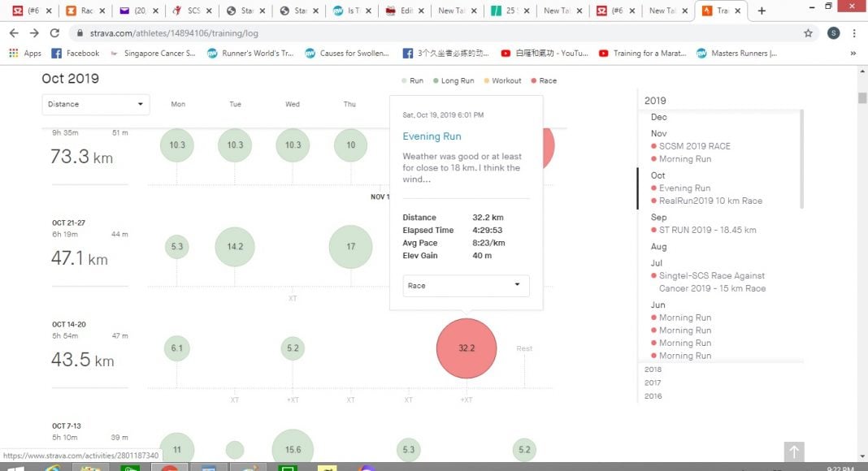868x471 pixels.
Task: Click the browser back arrow
Action: [14, 33]
